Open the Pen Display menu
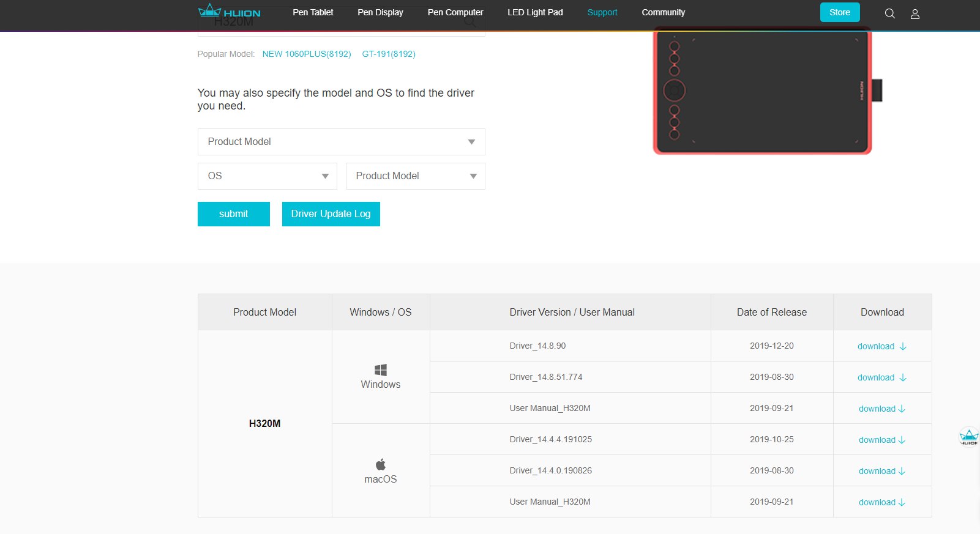The height and width of the screenshot is (534, 980). pyautogui.click(x=380, y=12)
